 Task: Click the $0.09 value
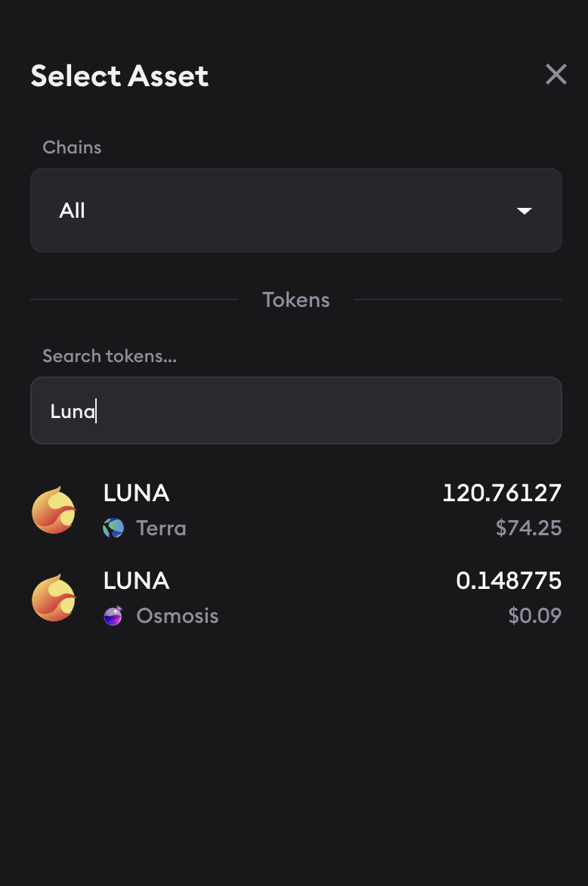(x=535, y=616)
